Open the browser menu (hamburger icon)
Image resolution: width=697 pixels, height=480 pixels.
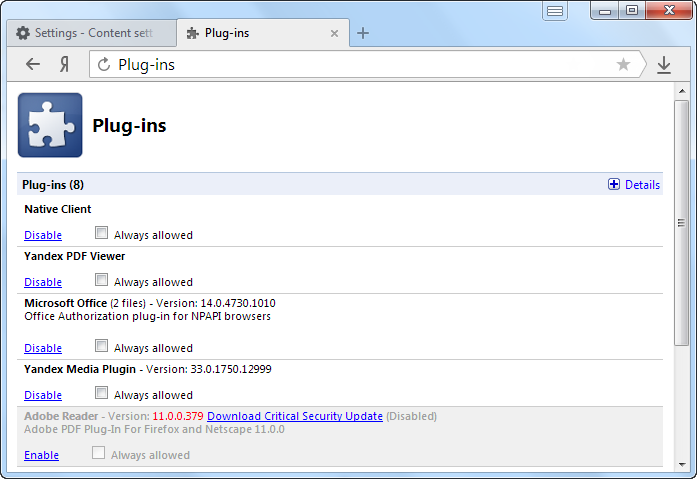pos(555,11)
